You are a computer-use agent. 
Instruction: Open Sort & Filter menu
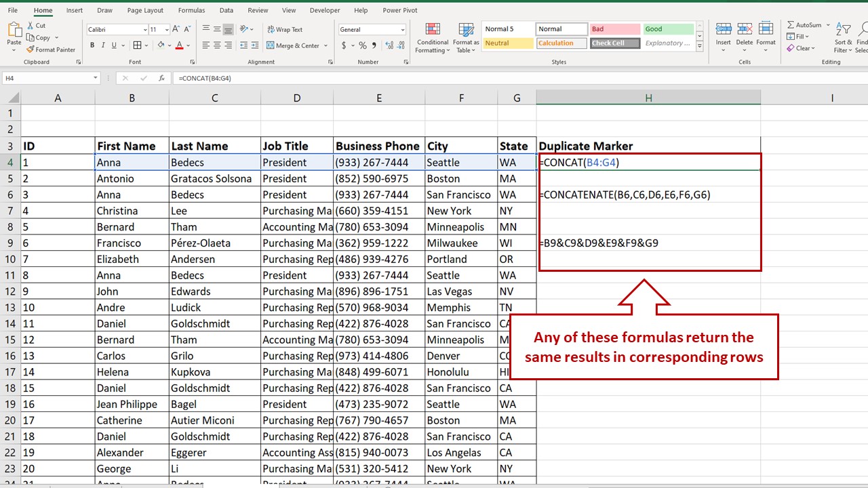(842, 38)
